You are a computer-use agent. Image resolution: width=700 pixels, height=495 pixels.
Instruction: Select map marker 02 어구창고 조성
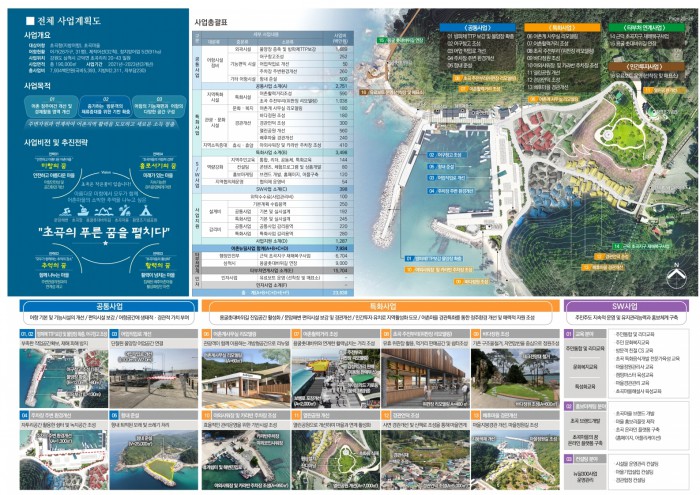tap(445, 155)
